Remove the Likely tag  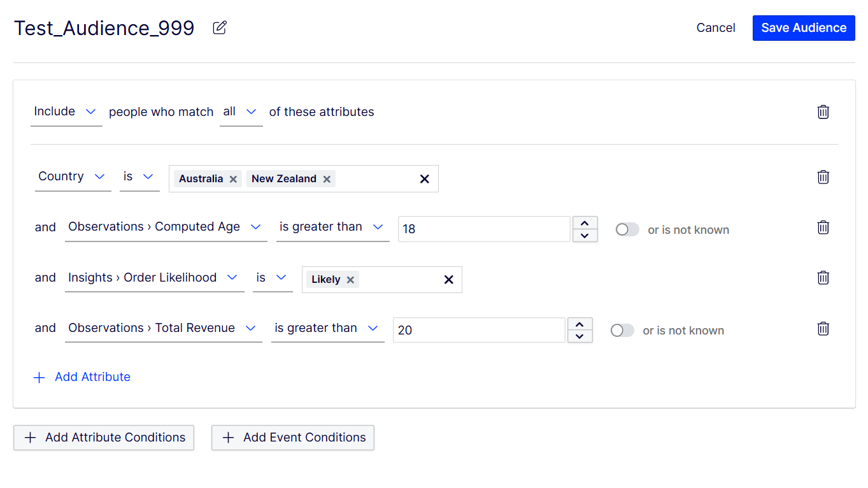point(350,280)
